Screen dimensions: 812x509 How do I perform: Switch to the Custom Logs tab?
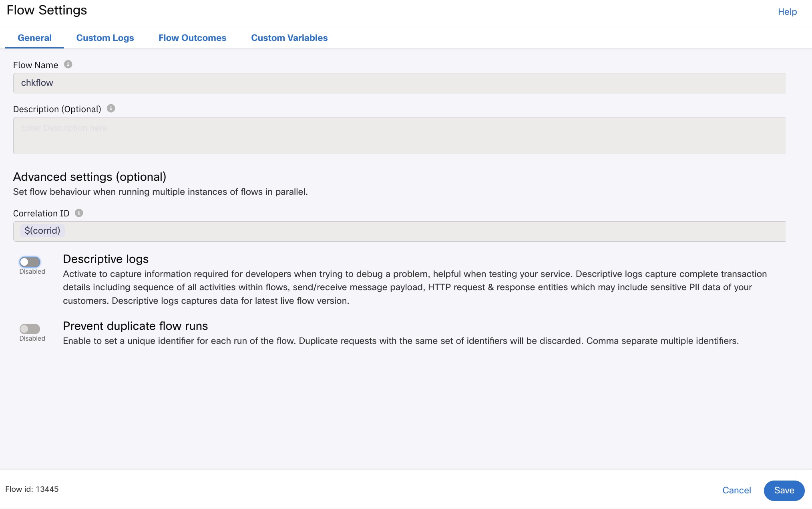point(105,38)
